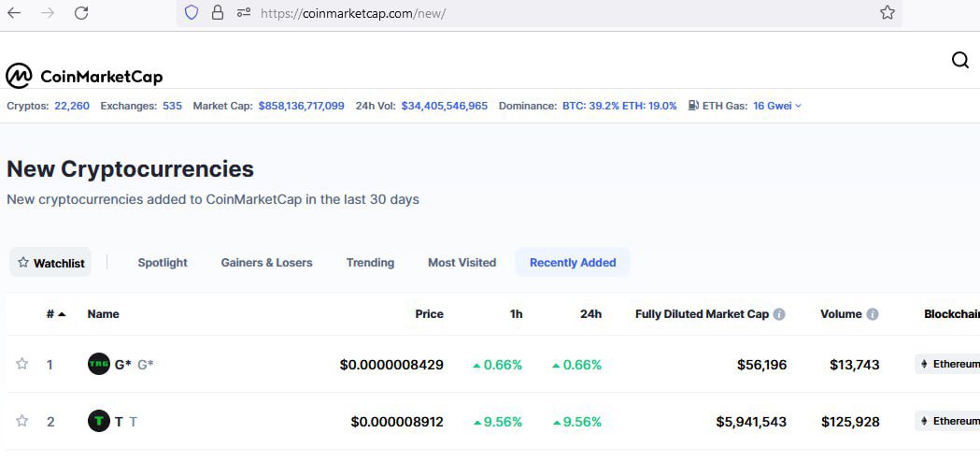980x462 pixels.
Task: Click the $125,928 volume value
Action: [851, 422]
